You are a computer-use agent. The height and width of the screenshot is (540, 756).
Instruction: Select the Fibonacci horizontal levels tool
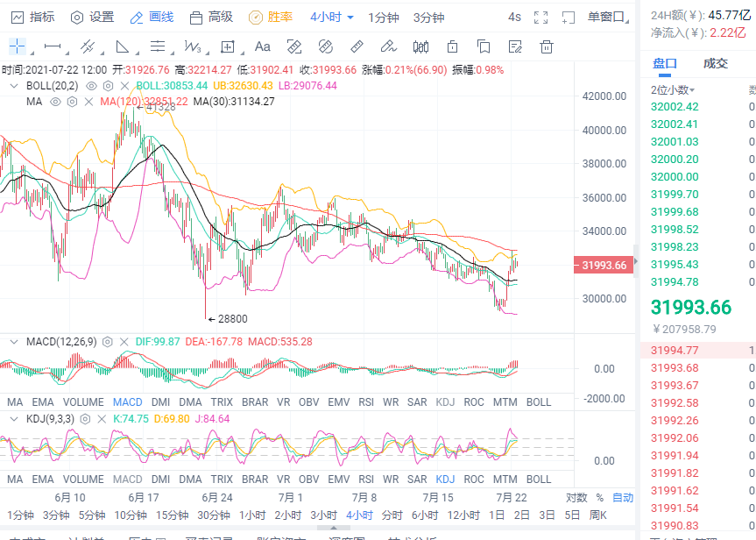tap(157, 46)
